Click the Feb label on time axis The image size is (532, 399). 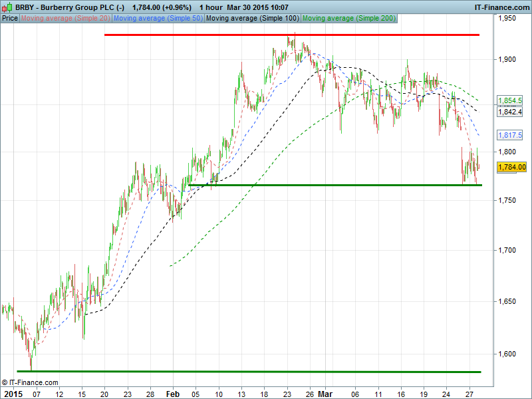[173, 393]
